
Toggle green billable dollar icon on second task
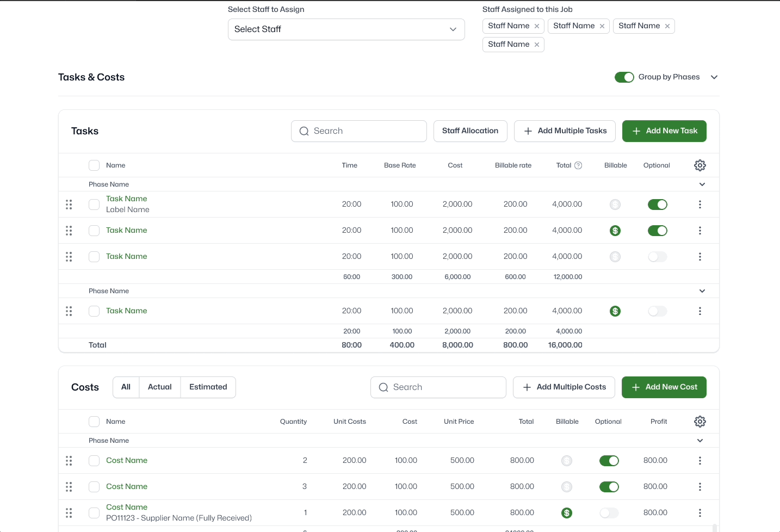click(x=615, y=231)
